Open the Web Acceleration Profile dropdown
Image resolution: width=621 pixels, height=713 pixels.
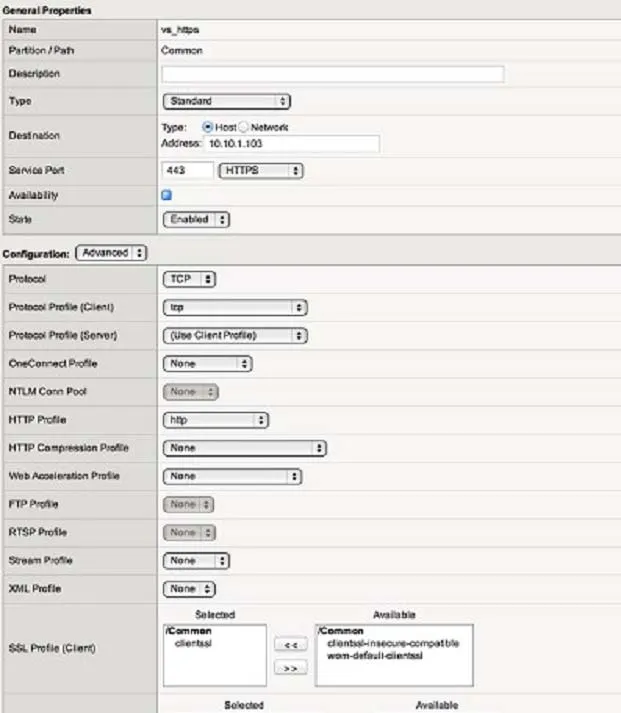(x=232, y=476)
